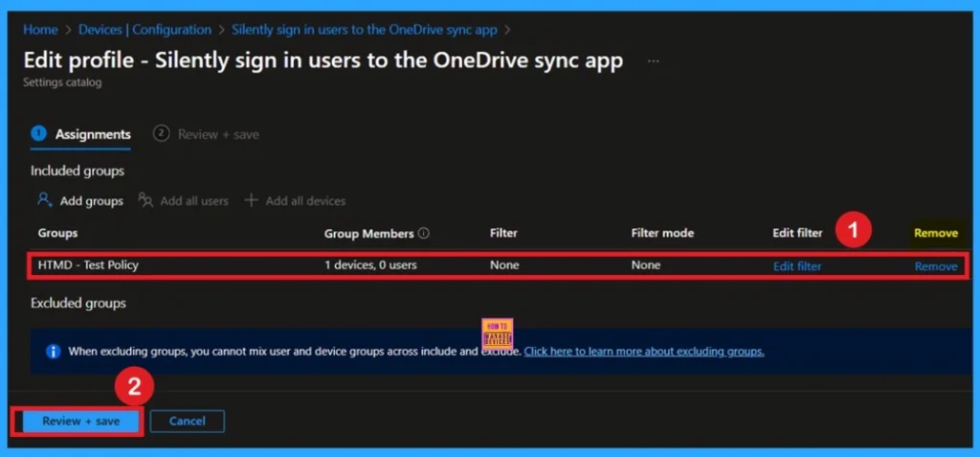The image size is (980, 457).
Task: Click the Edit filter column header
Action: click(797, 233)
